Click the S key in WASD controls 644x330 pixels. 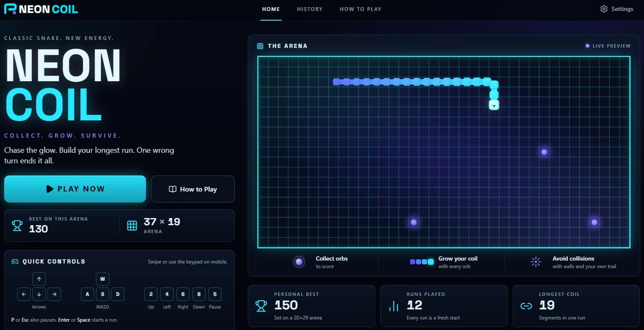103,294
